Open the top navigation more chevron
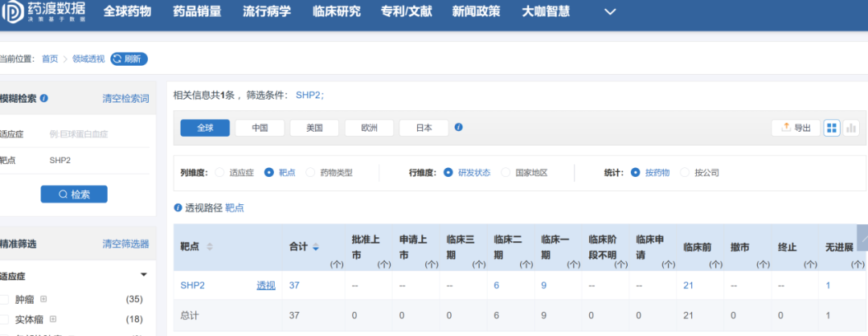868x336 pixels. point(610,12)
